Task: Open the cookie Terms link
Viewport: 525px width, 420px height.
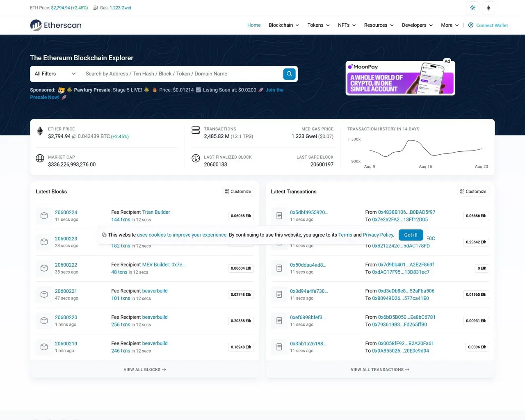Action: coord(345,235)
